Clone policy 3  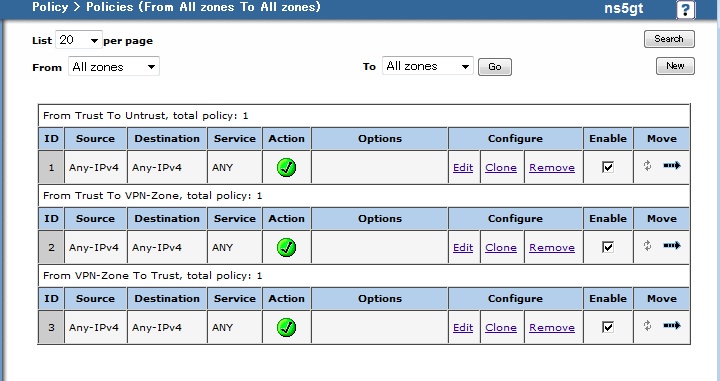pyautogui.click(x=501, y=327)
